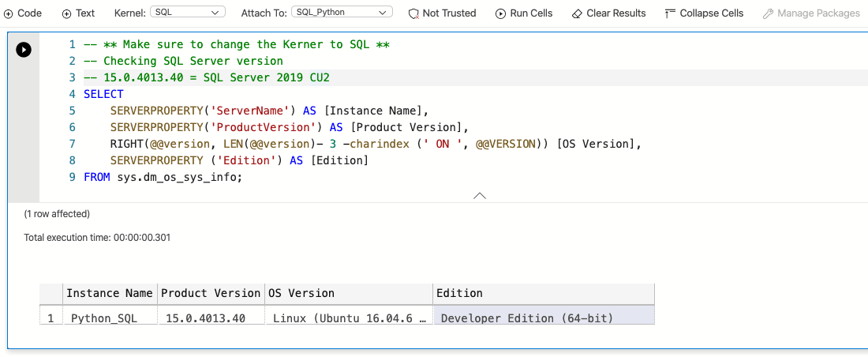
Task: Select row number 1 in results grid
Action: (x=51, y=318)
